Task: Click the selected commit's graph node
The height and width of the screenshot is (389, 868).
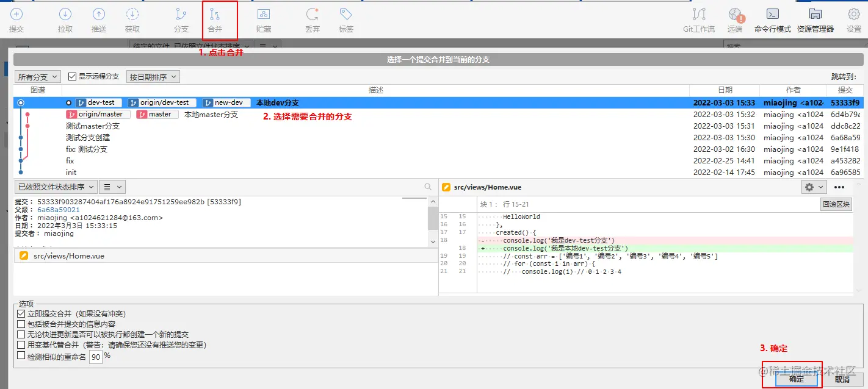Action: pos(21,103)
